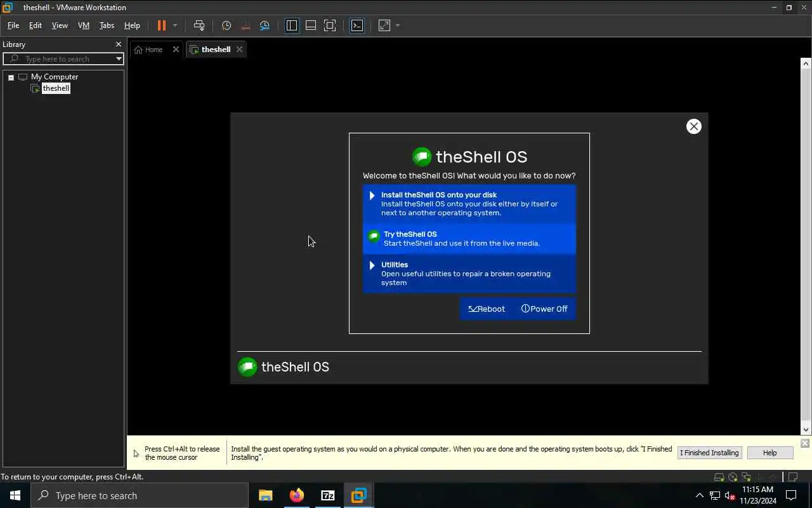Close the Library panel

118,44
